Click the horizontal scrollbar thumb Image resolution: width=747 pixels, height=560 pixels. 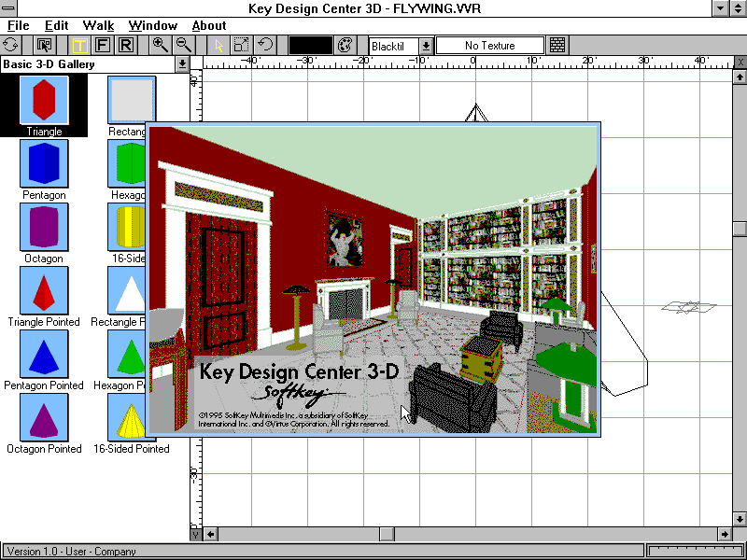click(387, 534)
